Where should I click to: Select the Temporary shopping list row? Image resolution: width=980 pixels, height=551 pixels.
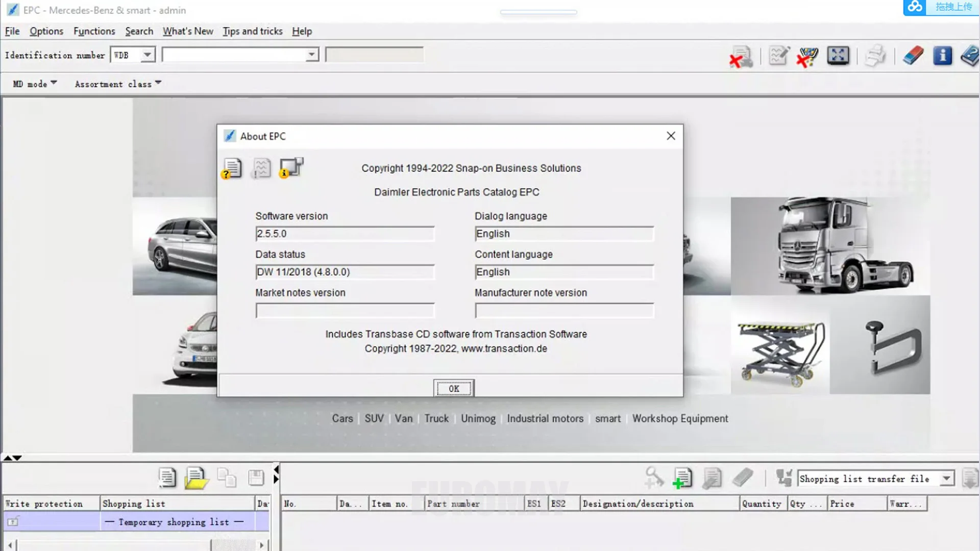(x=174, y=522)
